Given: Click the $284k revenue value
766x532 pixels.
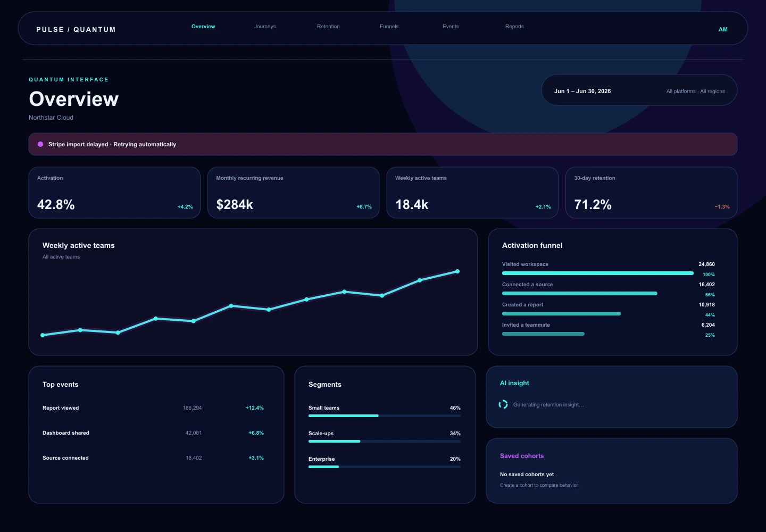Looking at the screenshot, I should coord(235,205).
